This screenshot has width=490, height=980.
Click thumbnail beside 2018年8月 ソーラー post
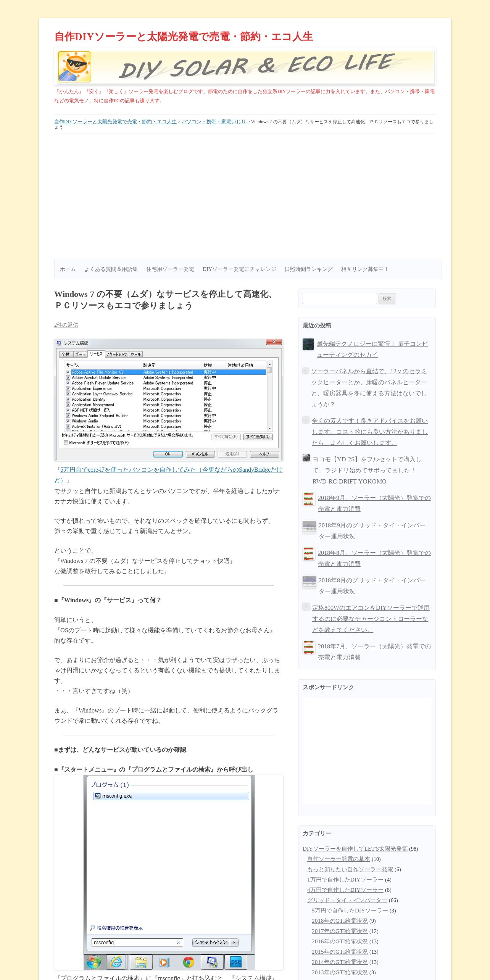coord(309,554)
